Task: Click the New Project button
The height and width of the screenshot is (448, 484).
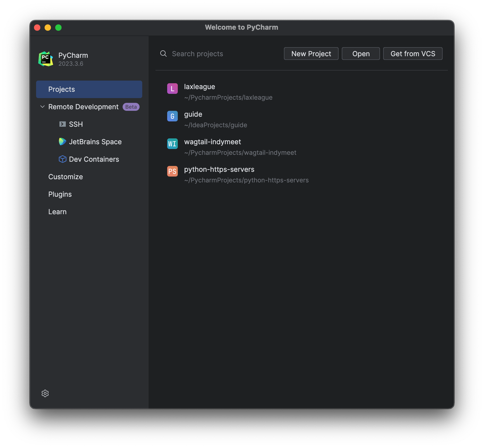Action: point(311,54)
